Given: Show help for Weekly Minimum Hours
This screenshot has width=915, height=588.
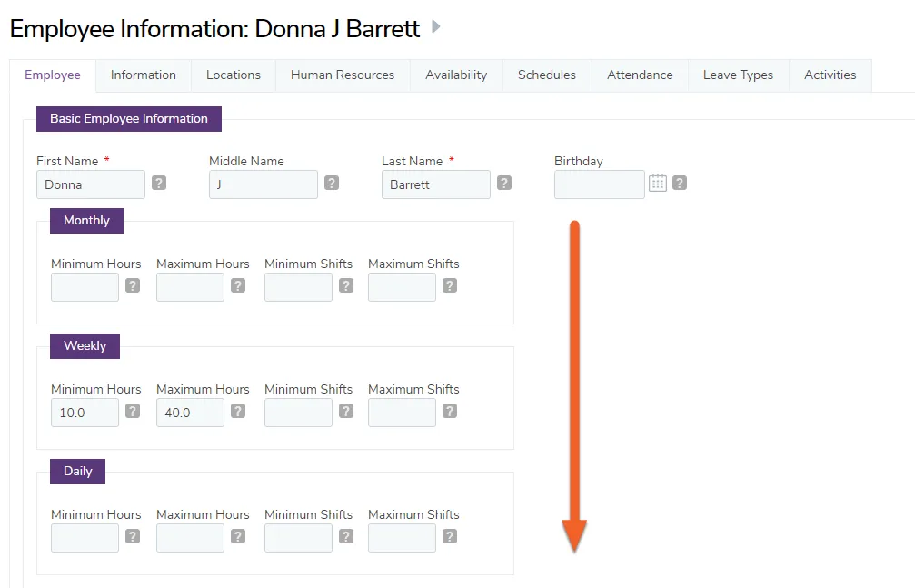Looking at the screenshot, I should (133, 411).
